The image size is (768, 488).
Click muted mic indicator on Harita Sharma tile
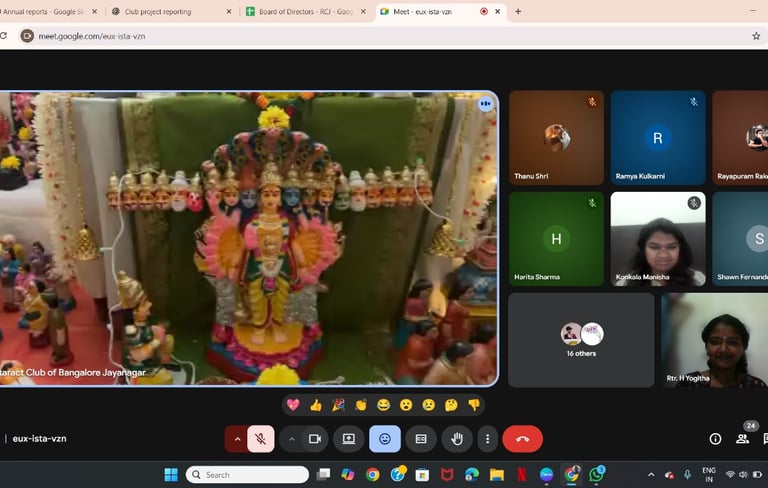click(x=592, y=203)
